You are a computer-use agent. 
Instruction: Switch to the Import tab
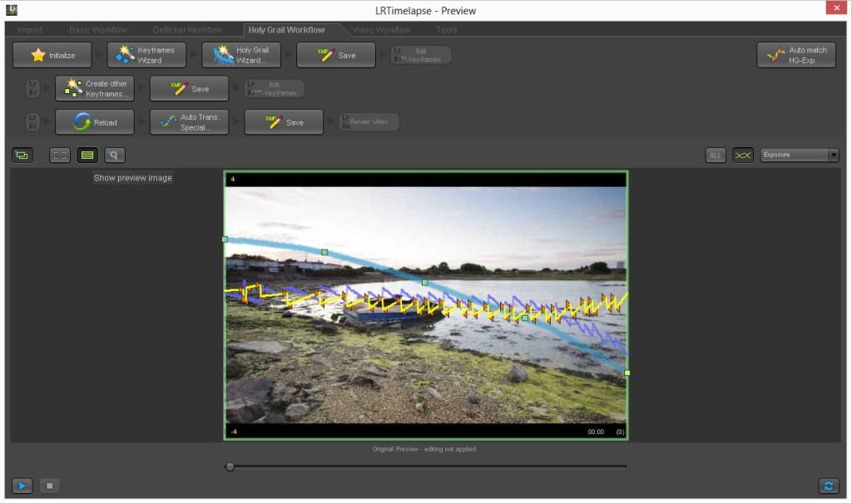pos(29,30)
